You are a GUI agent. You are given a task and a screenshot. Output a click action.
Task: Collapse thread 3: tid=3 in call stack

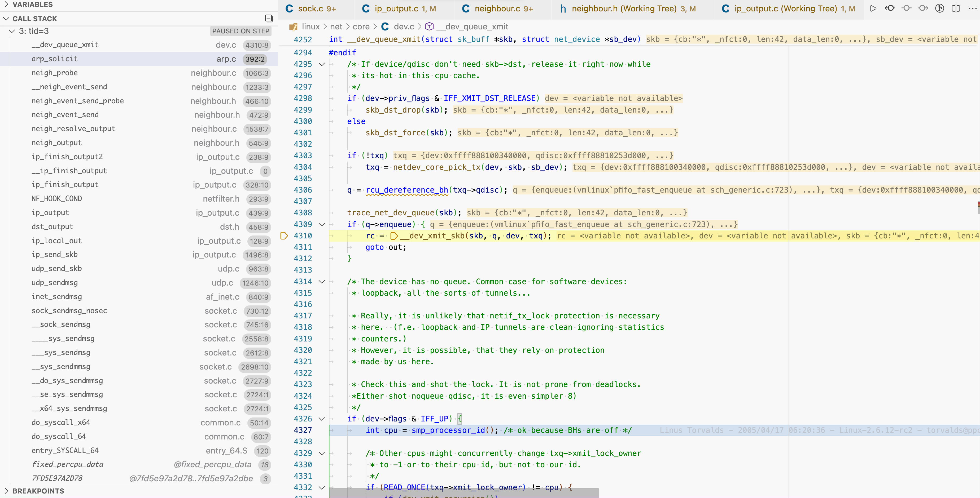point(12,31)
